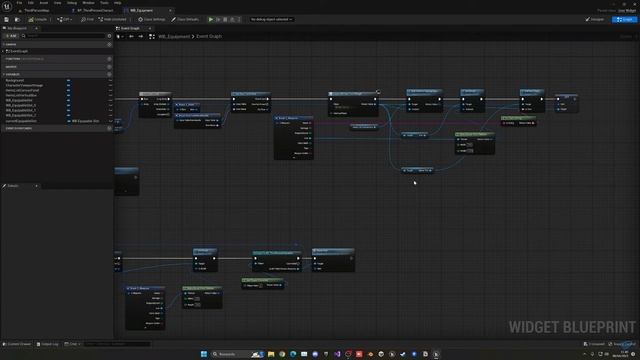The height and width of the screenshot is (360, 640).
Task: Toggle Hide Unrelated nodes
Action: click(112, 19)
